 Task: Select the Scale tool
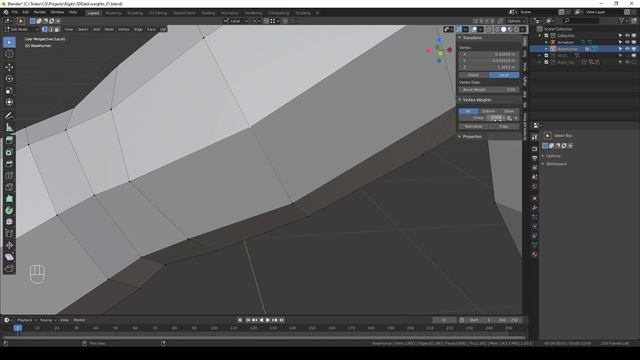point(9,91)
